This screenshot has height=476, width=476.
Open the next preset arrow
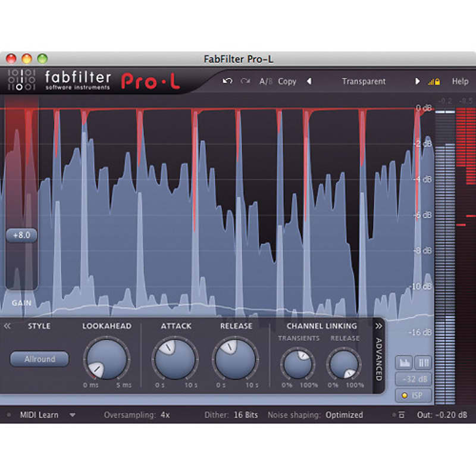(418, 81)
